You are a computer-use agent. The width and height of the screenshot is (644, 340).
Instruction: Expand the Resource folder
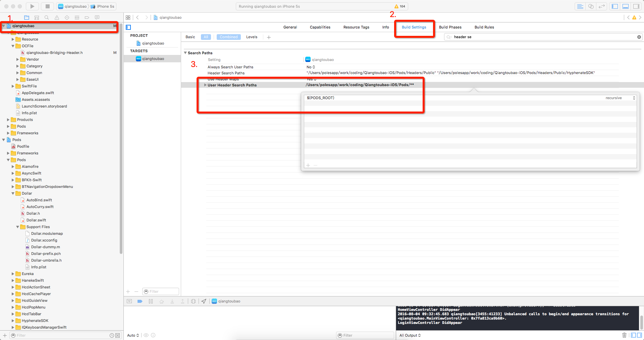[13, 39]
